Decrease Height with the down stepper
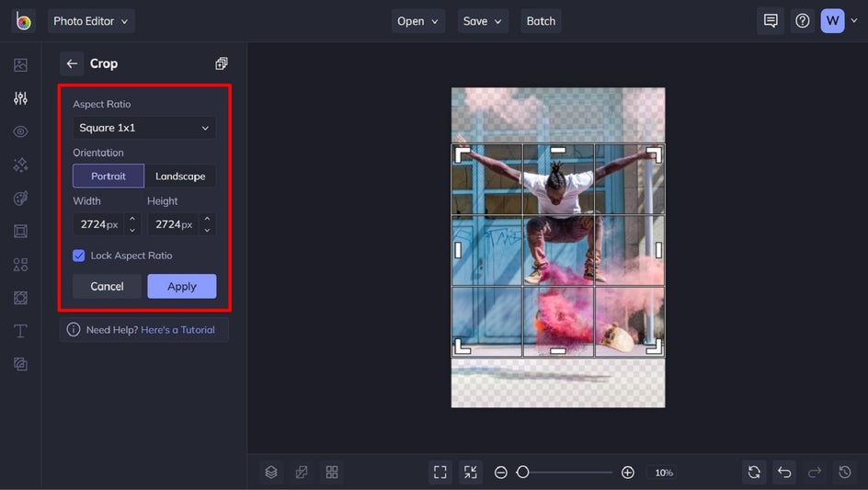Screen dimensions: 868x490 coord(207,230)
